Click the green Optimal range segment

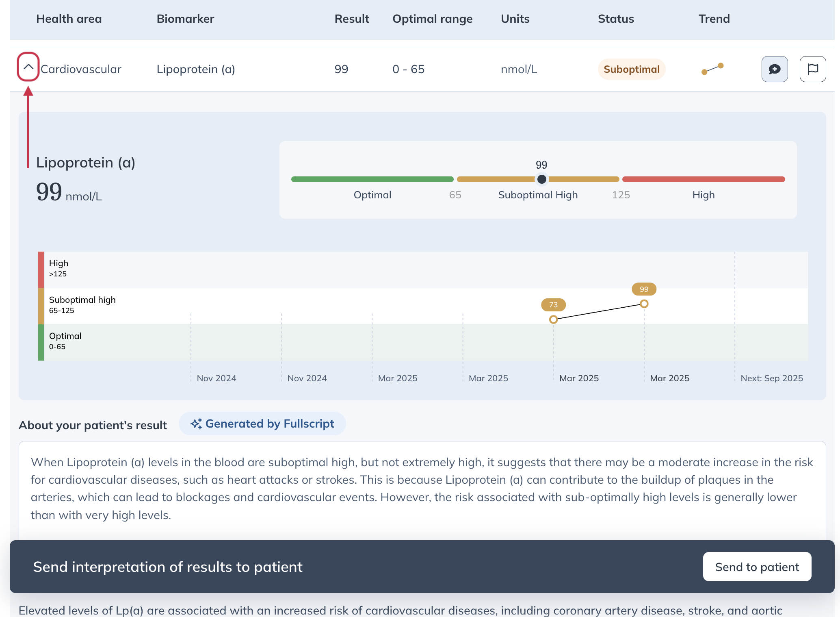[372, 179]
